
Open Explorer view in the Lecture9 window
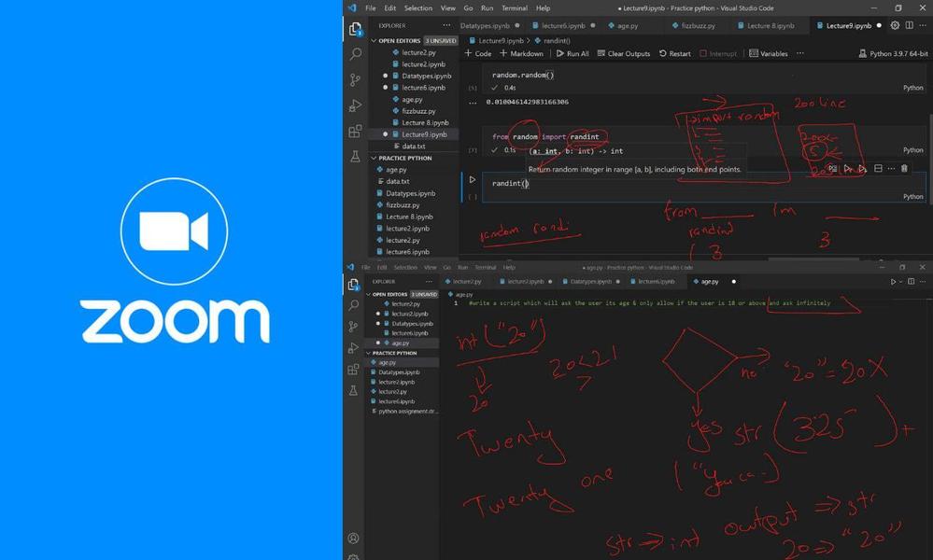point(355,29)
